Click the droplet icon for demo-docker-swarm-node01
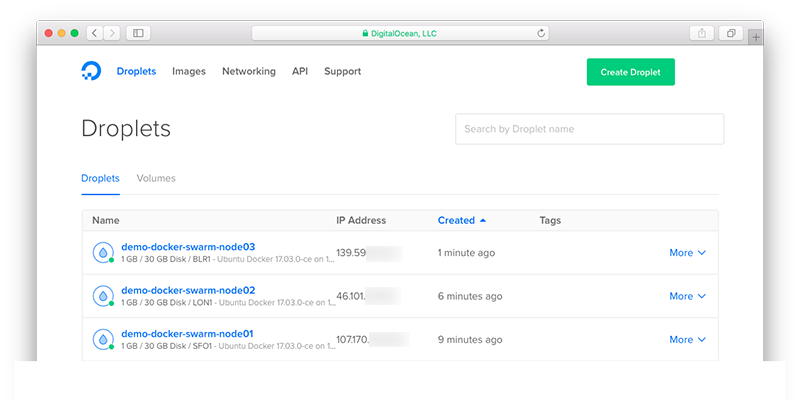The image size is (800, 400). click(103, 339)
